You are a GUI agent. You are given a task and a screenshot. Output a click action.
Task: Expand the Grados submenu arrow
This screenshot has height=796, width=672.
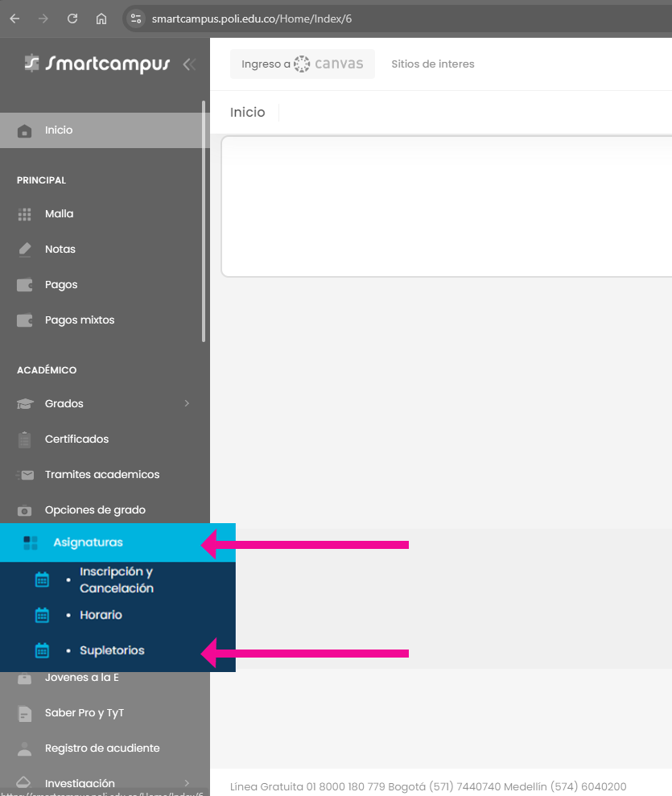click(187, 403)
